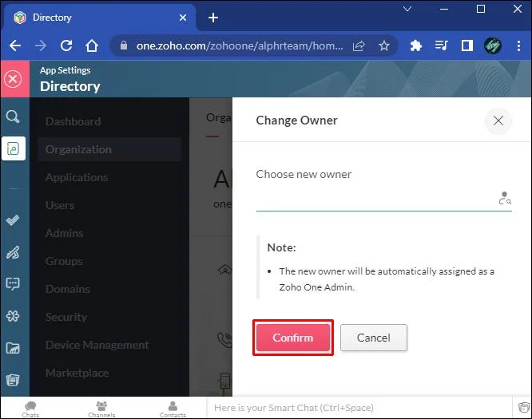Click the address bar URL
This screenshot has width=532, height=419.
(239, 45)
